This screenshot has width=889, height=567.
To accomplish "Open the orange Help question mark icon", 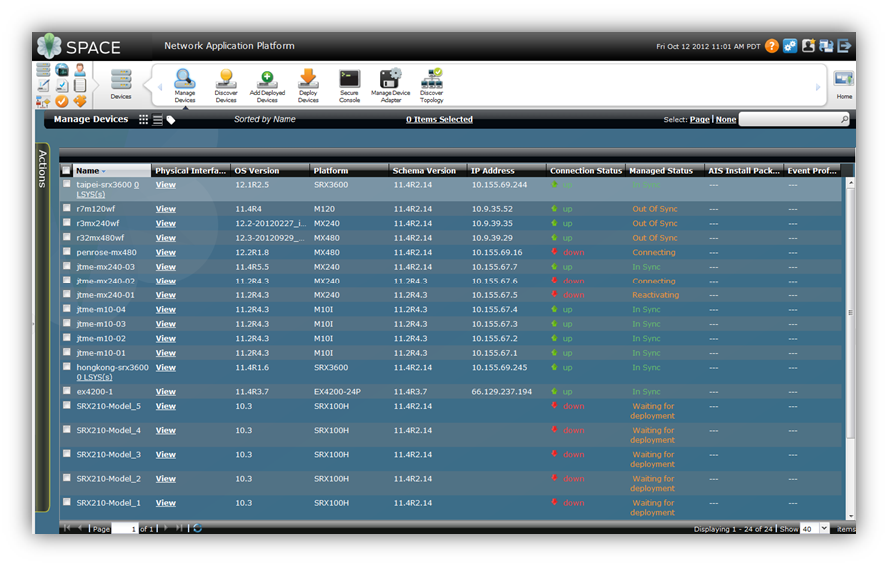I will pyautogui.click(x=772, y=46).
